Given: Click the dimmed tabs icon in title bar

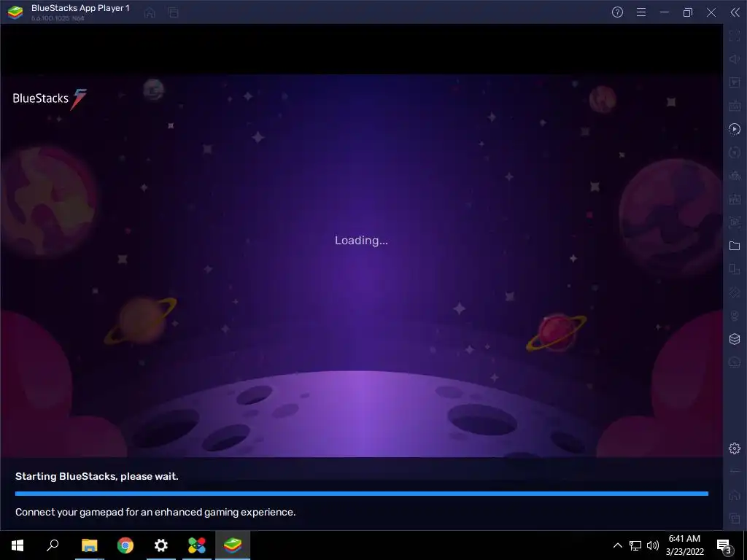Looking at the screenshot, I should (174, 12).
